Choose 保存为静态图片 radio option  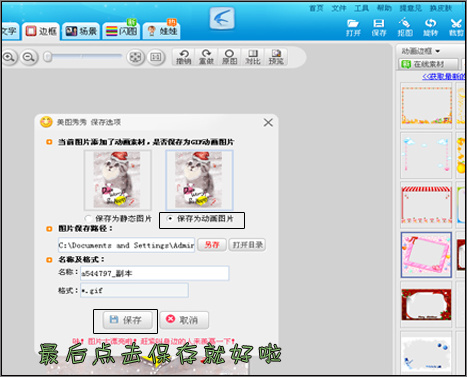[x=118, y=219]
